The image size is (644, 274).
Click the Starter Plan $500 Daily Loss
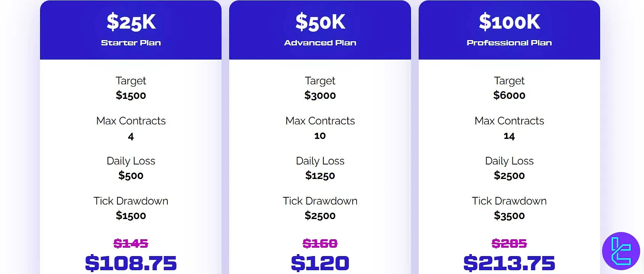pos(131,176)
